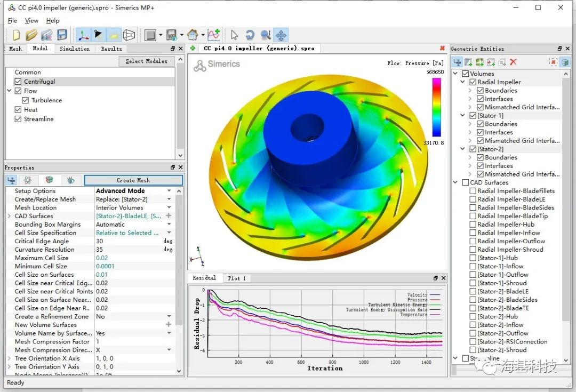Open the Create/Replace Mesh dropdown
576x392 pixels.
click(169, 199)
